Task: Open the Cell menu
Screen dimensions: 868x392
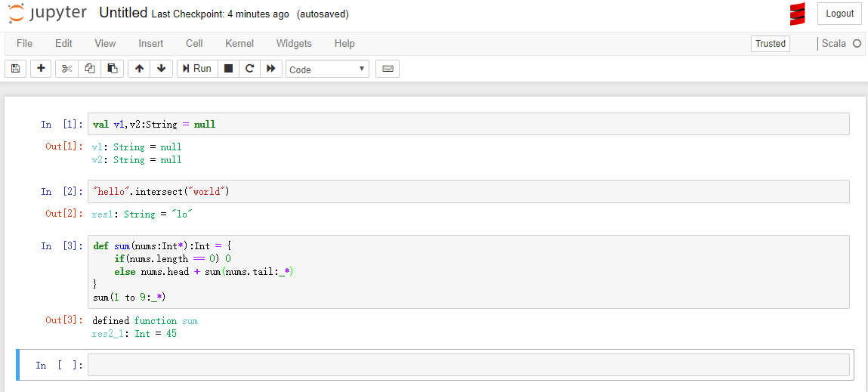Action: click(x=194, y=44)
